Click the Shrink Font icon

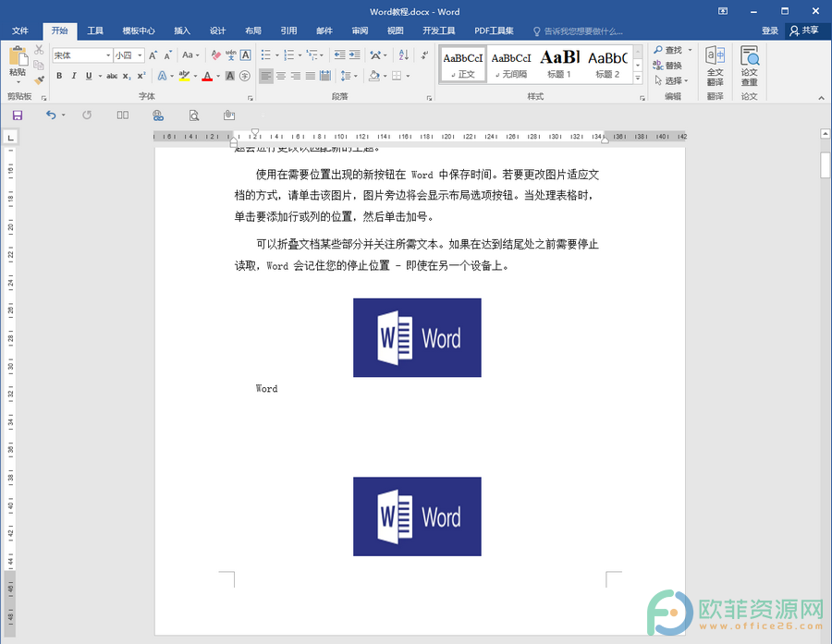coord(167,55)
